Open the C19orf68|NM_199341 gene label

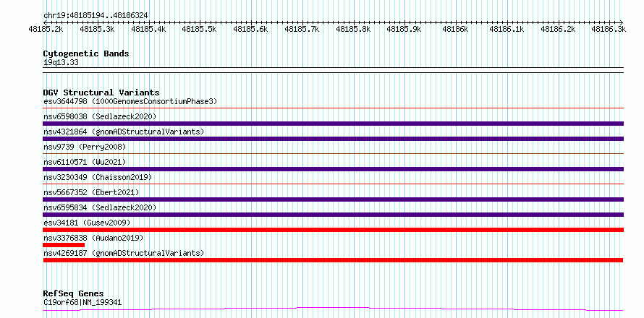coord(82,303)
